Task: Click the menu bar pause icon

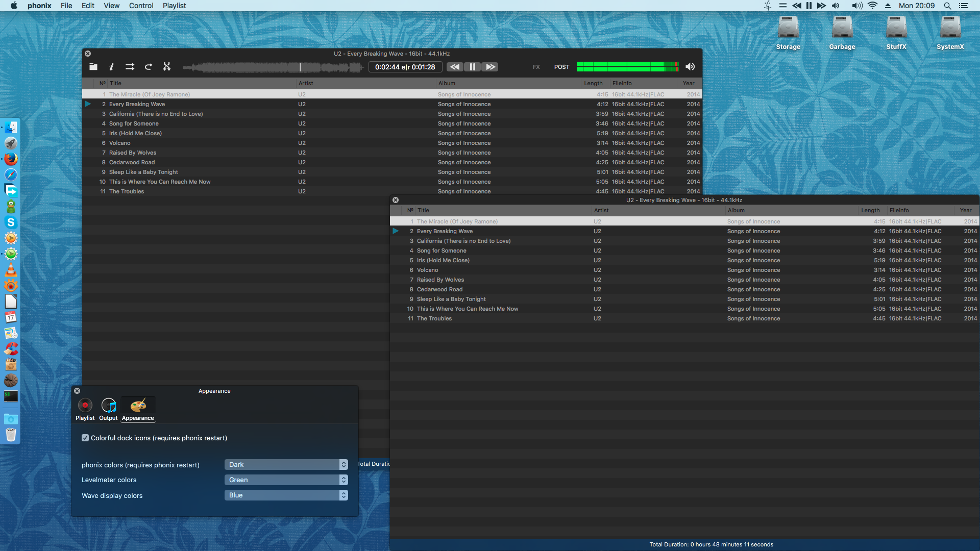Action: pyautogui.click(x=809, y=6)
